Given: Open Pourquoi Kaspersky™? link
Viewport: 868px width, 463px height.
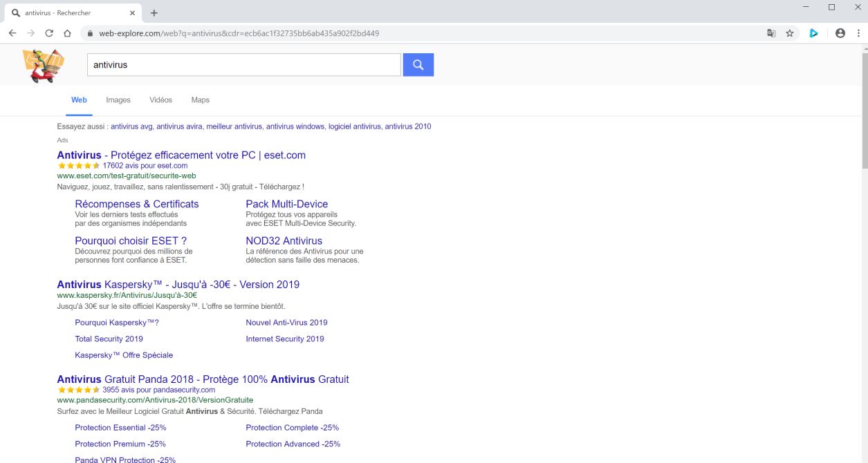Looking at the screenshot, I should click(x=117, y=323).
